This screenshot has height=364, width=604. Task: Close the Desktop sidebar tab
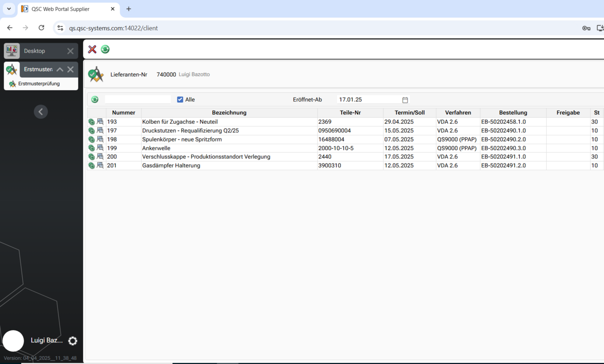[70, 51]
